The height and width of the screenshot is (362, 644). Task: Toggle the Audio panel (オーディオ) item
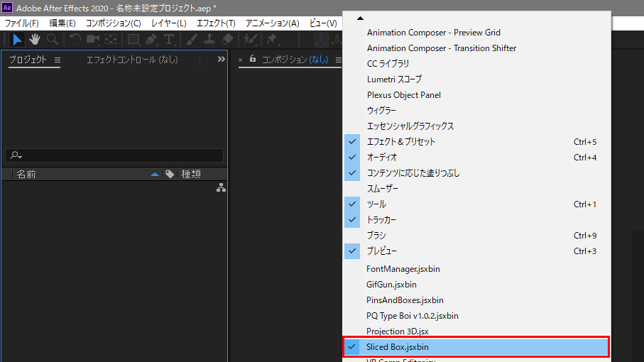coord(476,157)
